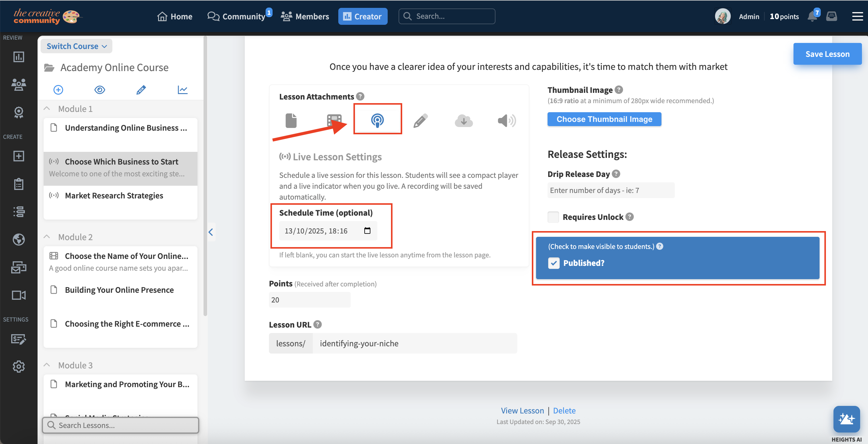
Task: Uncheck the Published checkbox
Action: [554, 263]
